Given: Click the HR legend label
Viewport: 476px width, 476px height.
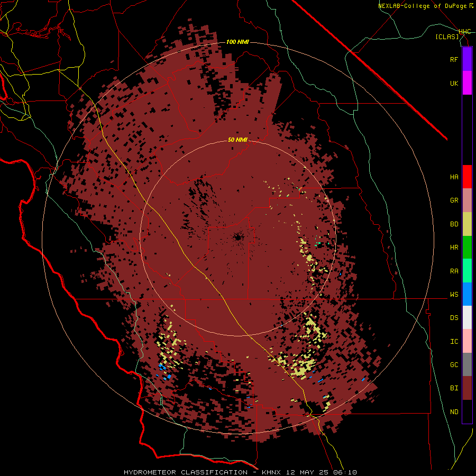Looking at the screenshot, I should 454,248.
